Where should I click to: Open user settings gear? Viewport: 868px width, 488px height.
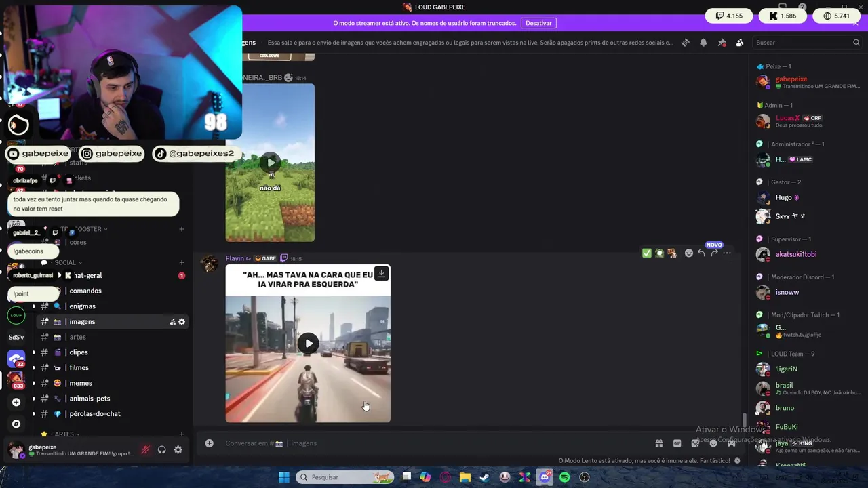click(178, 450)
